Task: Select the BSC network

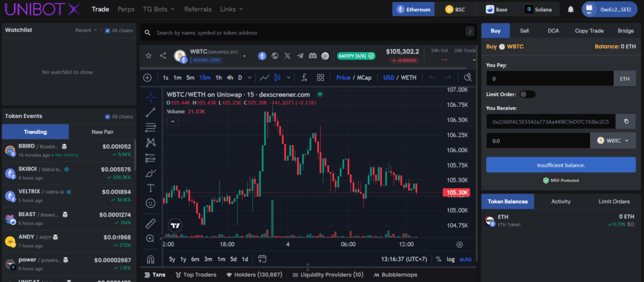Action: click(455, 9)
